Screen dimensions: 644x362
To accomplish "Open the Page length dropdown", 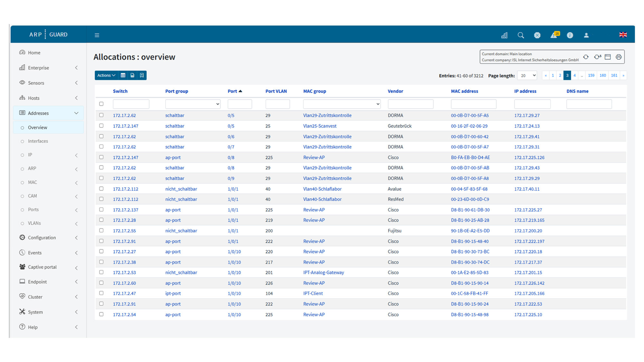I will click(x=527, y=76).
